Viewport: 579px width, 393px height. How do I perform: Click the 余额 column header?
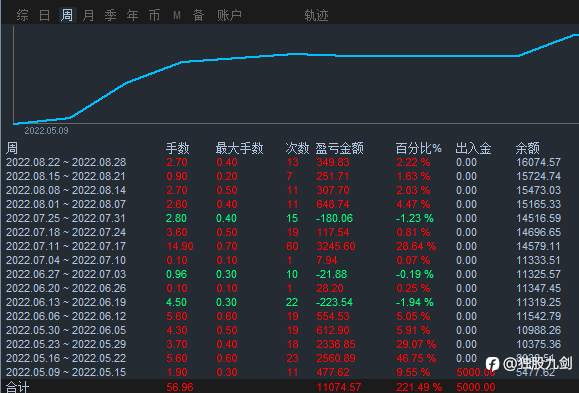coord(527,148)
